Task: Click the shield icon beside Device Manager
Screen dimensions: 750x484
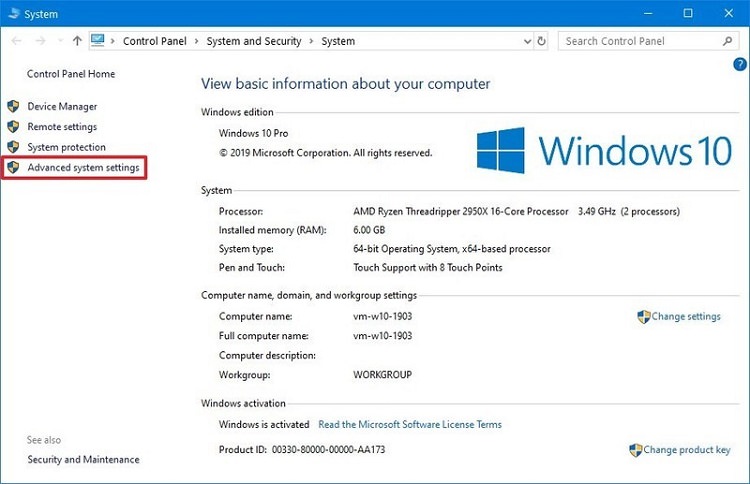Action: tap(13, 106)
